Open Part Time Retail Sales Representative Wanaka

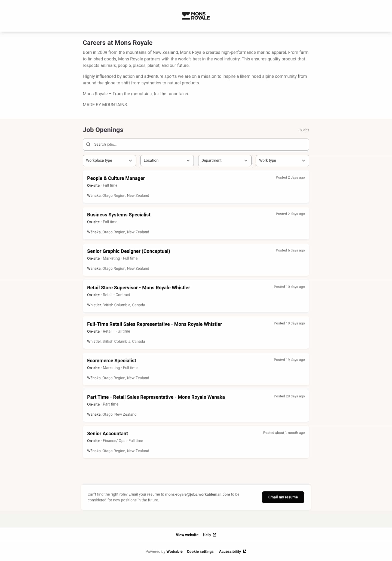click(196, 406)
